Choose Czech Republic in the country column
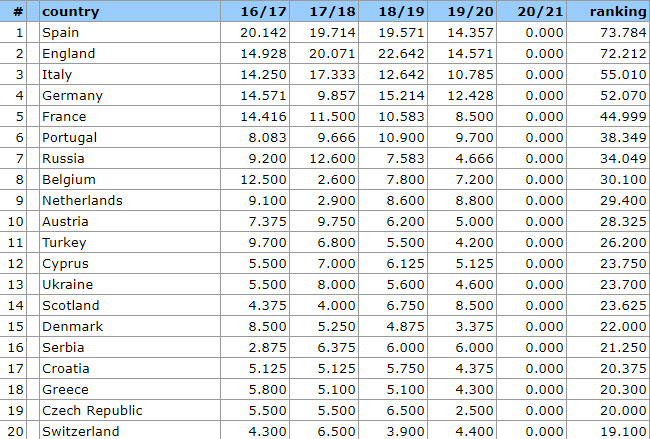This screenshot has width=650, height=439. click(92, 410)
